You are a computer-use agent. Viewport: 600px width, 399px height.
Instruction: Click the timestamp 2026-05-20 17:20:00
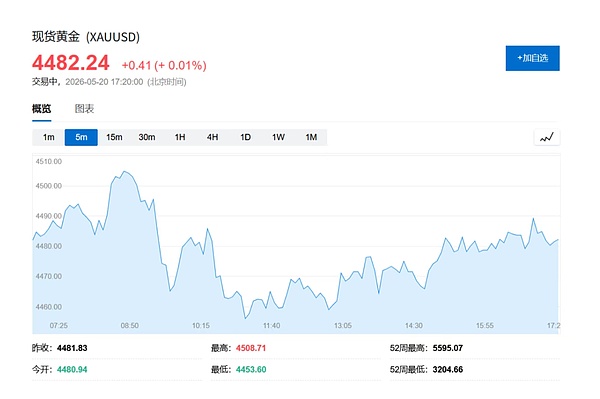104,82
